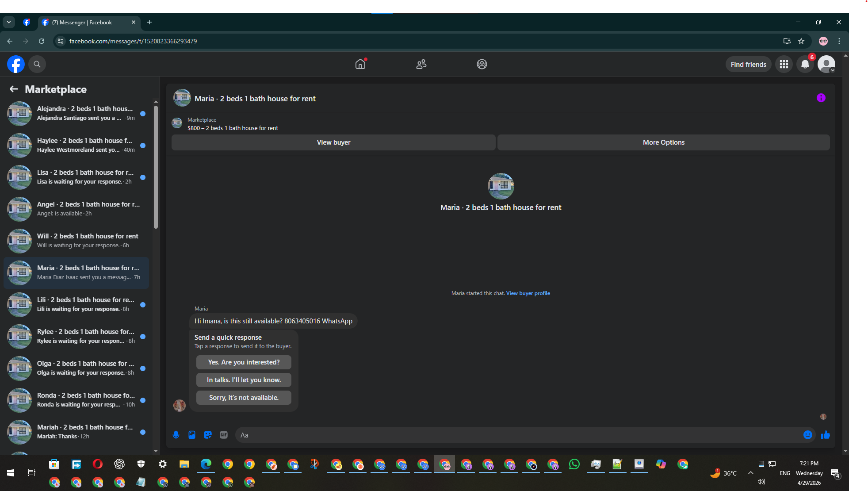
Task: Open the Facebook notifications bell
Action: point(805,64)
